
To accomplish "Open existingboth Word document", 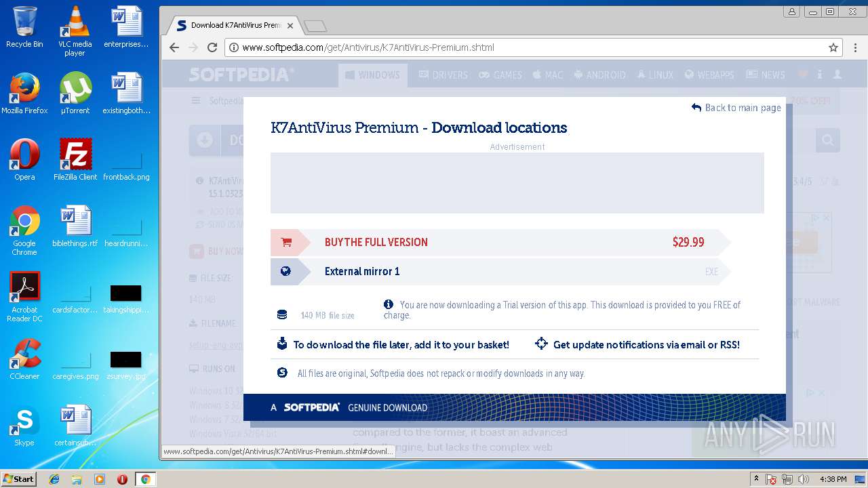I will (x=126, y=93).
